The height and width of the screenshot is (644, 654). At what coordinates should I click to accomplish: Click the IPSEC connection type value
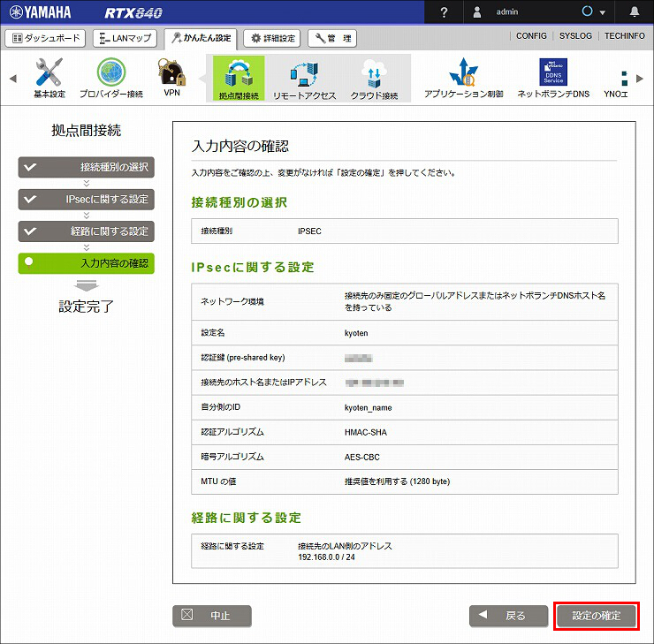coord(309,231)
